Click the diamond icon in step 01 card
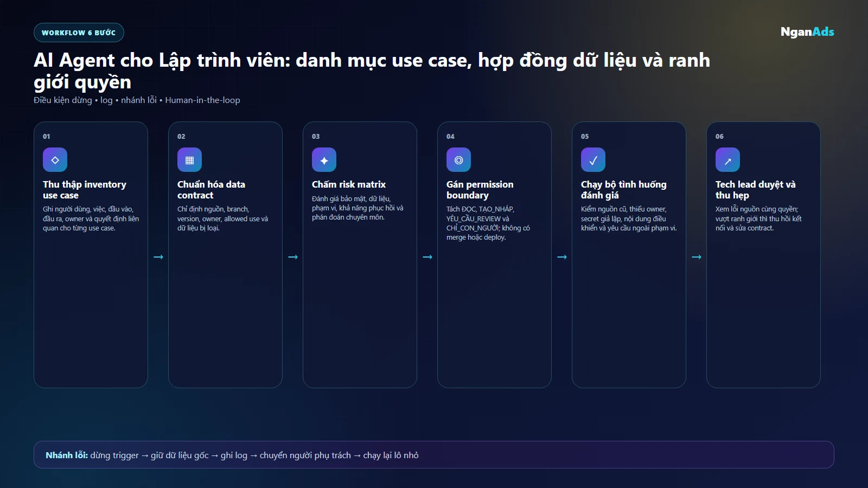 coord(55,160)
